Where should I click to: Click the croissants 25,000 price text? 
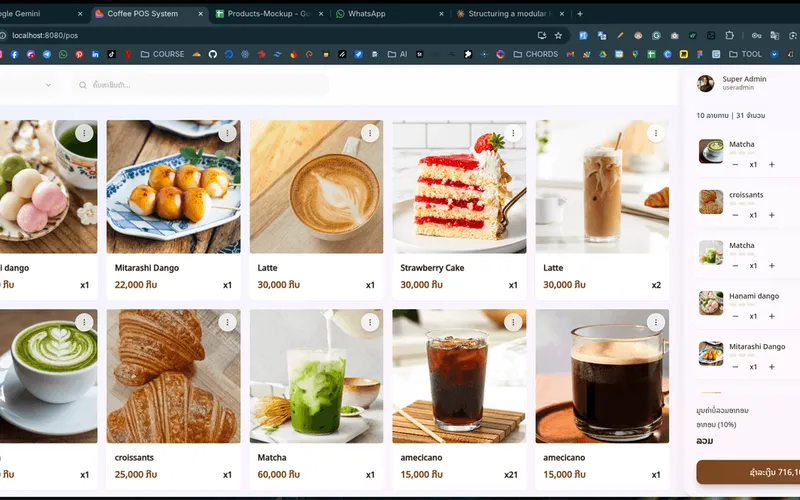pos(136,474)
